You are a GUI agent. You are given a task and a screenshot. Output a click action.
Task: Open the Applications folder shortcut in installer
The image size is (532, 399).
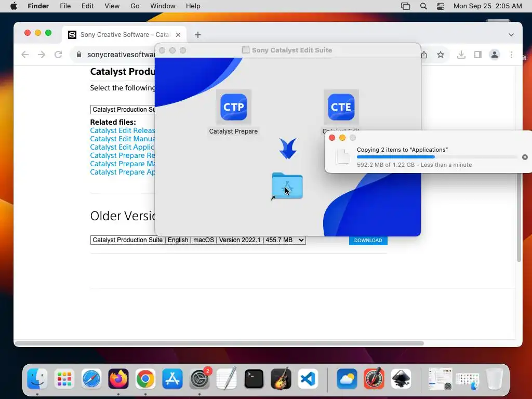pos(287,186)
